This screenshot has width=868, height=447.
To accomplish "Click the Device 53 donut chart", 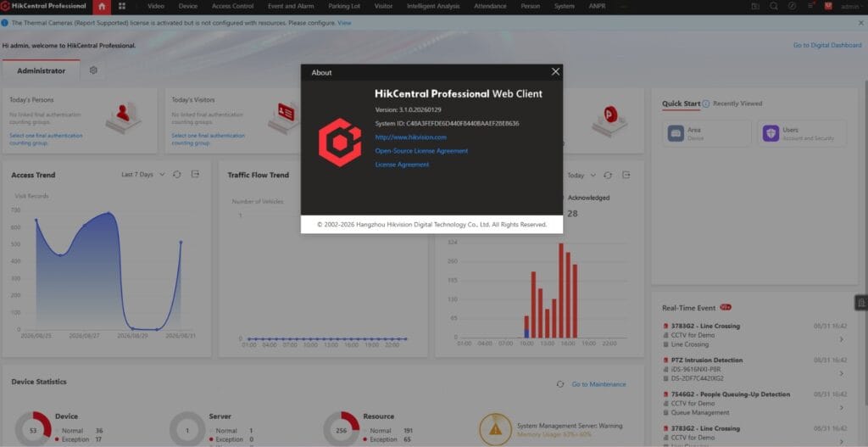I will [x=33, y=430].
